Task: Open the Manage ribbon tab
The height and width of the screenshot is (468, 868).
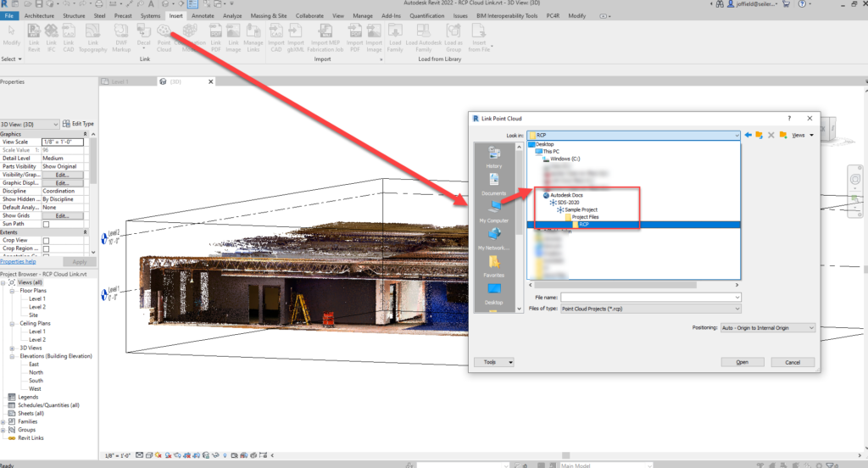Action: coord(363,16)
